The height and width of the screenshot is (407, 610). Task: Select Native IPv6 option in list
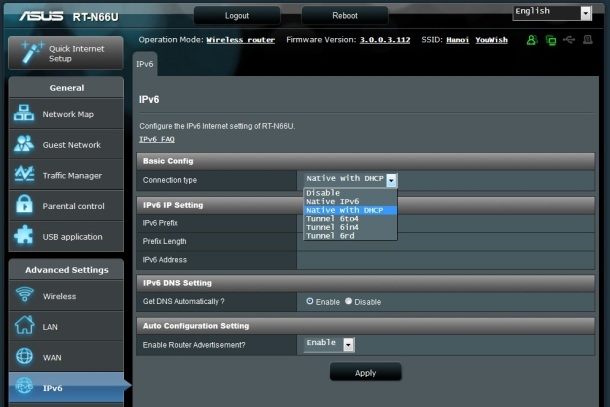tap(334, 202)
